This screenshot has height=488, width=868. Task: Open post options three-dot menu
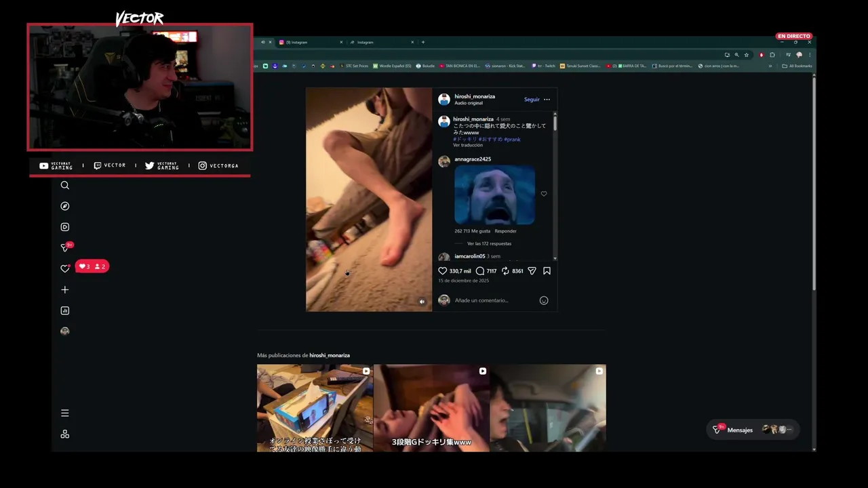click(547, 100)
